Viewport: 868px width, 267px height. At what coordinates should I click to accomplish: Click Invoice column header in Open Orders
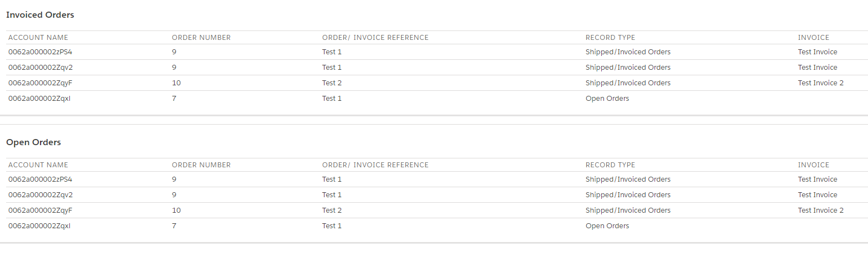[813, 165]
